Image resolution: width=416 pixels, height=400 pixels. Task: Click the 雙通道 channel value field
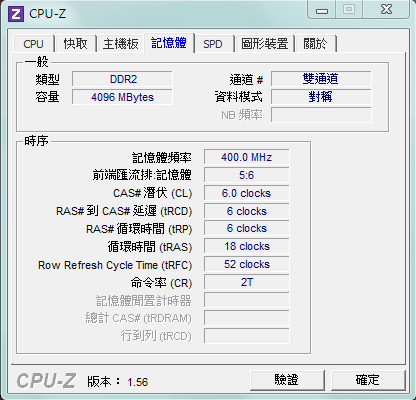[321, 79]
